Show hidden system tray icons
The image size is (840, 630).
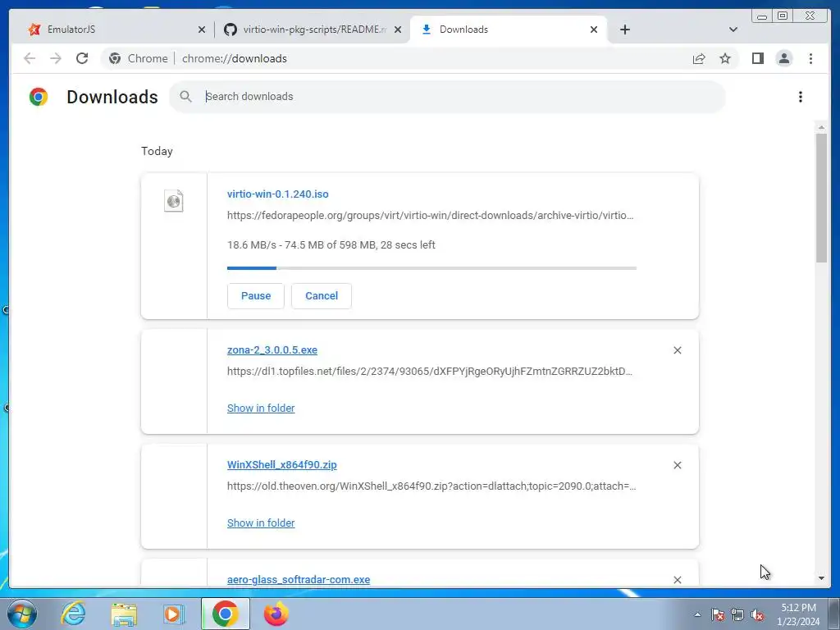[x=697, y=614]
